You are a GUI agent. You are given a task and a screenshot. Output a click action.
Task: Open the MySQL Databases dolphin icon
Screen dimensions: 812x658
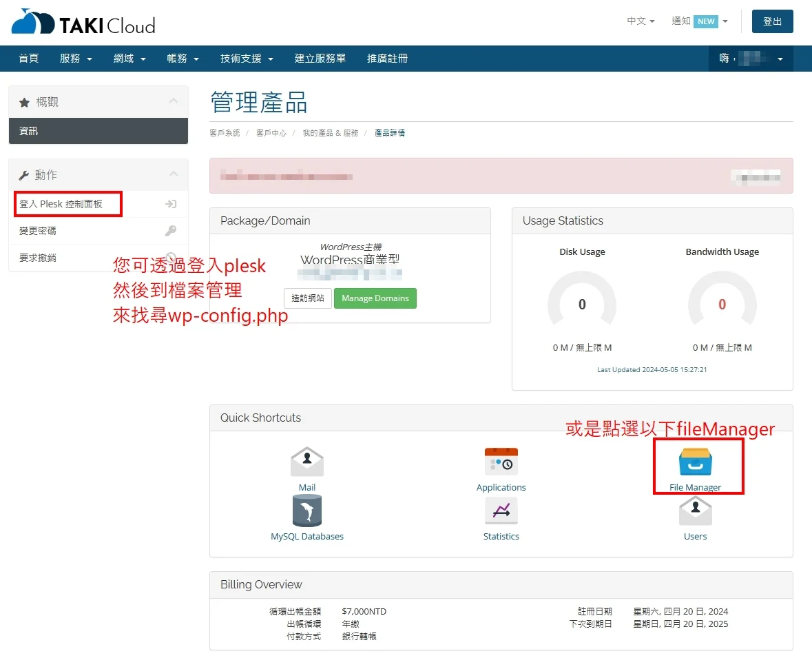pyautogui.click(x=307, y=511)
